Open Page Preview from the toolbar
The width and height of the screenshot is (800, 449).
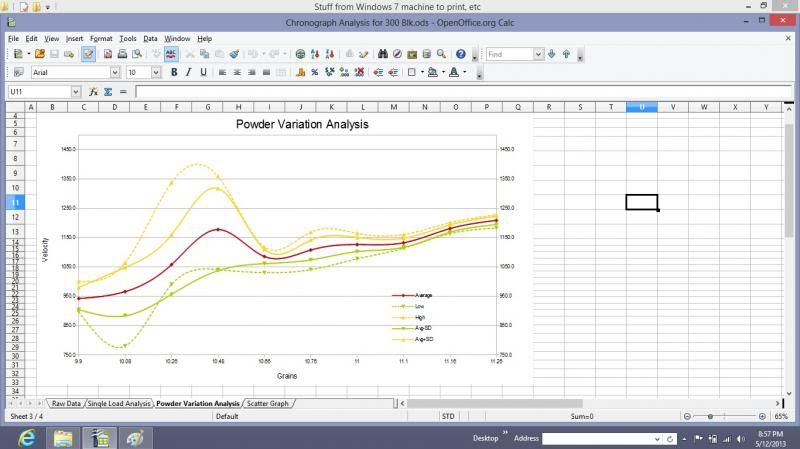[137, 54]
